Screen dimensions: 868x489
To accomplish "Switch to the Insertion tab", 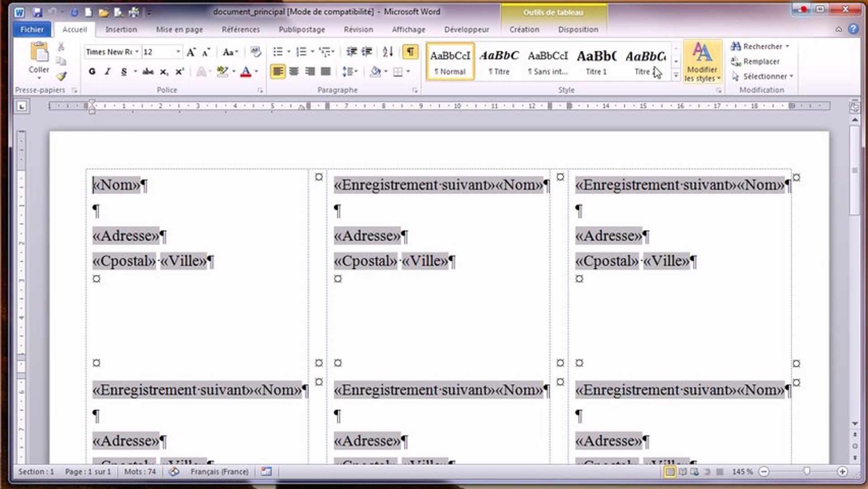I will click(121, 29).
